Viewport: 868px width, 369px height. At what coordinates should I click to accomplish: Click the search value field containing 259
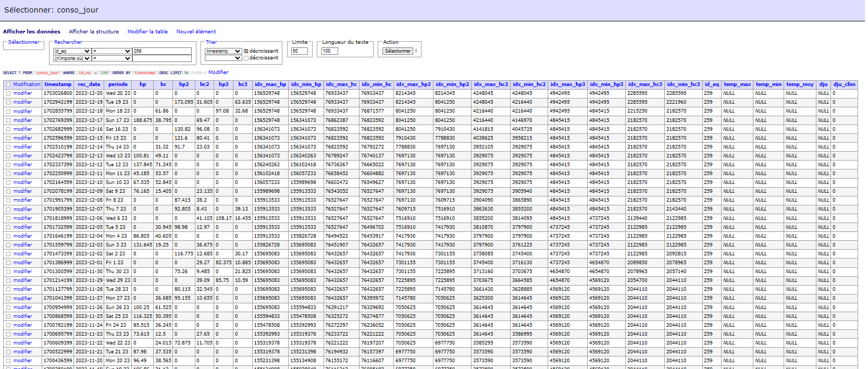[162, 51]
